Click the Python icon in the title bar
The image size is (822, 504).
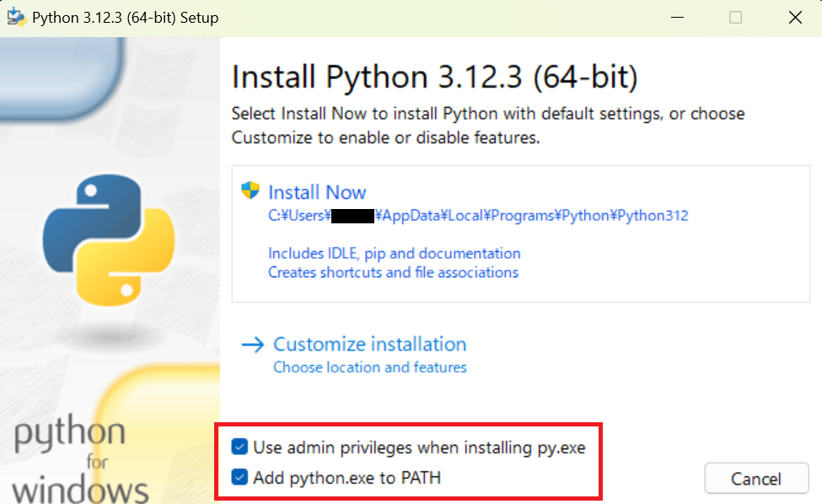point(17,17)
